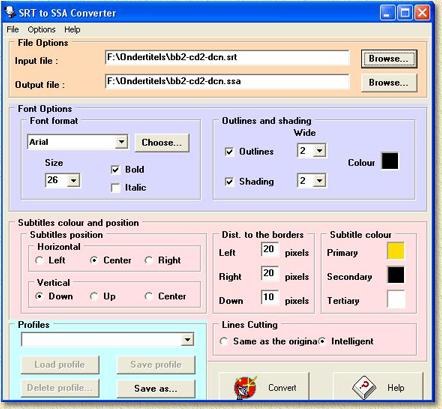The image size is (442, 409).
Task: Minimize the SRT to SSA Converter window
Action: coord(388,13)
